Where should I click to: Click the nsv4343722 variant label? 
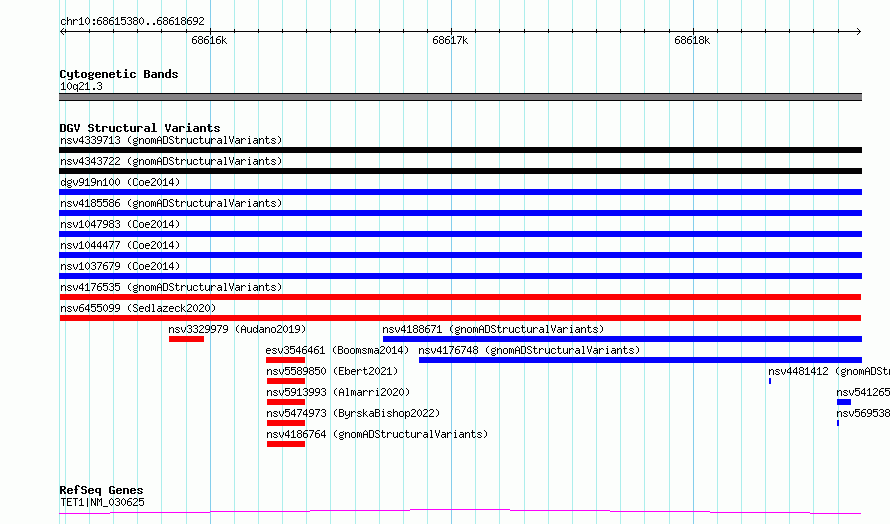[171, 161]
